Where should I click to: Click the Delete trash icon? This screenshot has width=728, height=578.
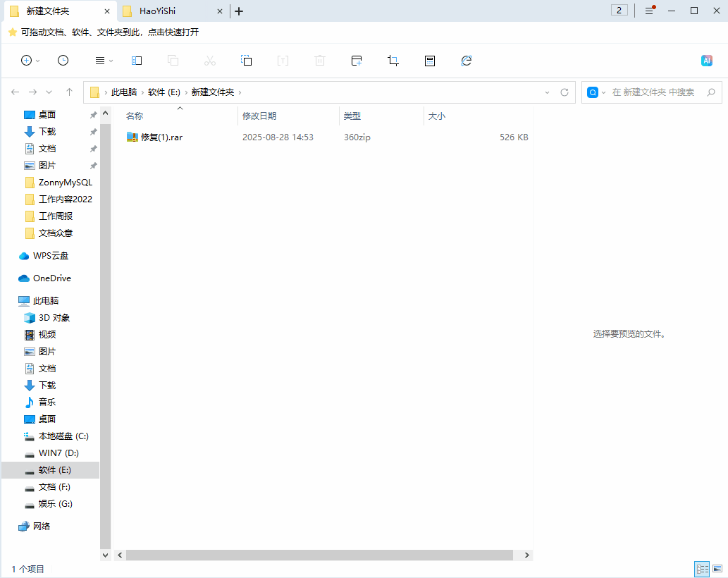[320, 61]
